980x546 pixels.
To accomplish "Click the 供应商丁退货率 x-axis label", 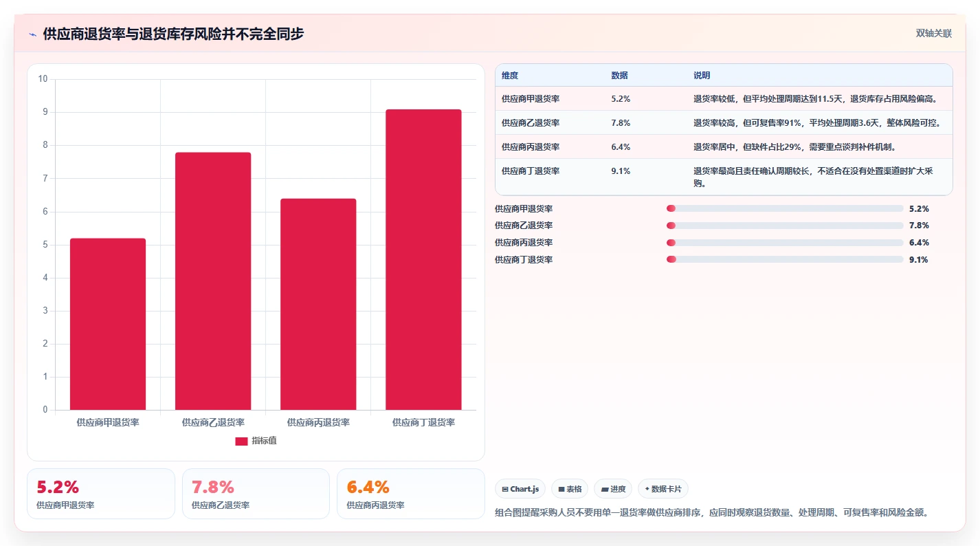I will (423, 422).
